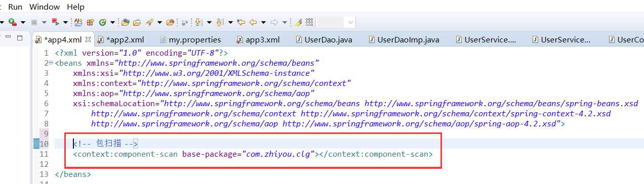
Task: Switch to the app3.xml tab
Action: [258, 39]
